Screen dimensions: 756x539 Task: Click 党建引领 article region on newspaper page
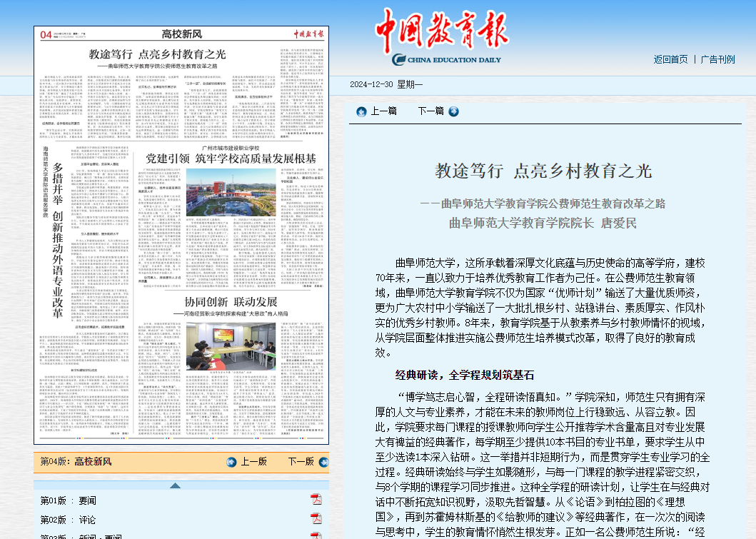(x=231, y=158)
